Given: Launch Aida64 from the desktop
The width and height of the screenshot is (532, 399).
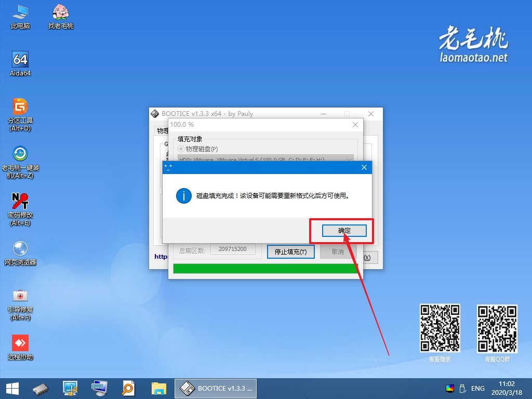Looking at the screenshot, I should click(20, 64).
